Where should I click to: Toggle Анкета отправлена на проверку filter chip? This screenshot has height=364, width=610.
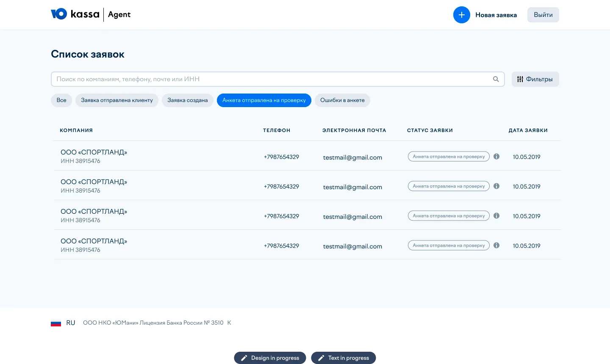tap(264, 100)
